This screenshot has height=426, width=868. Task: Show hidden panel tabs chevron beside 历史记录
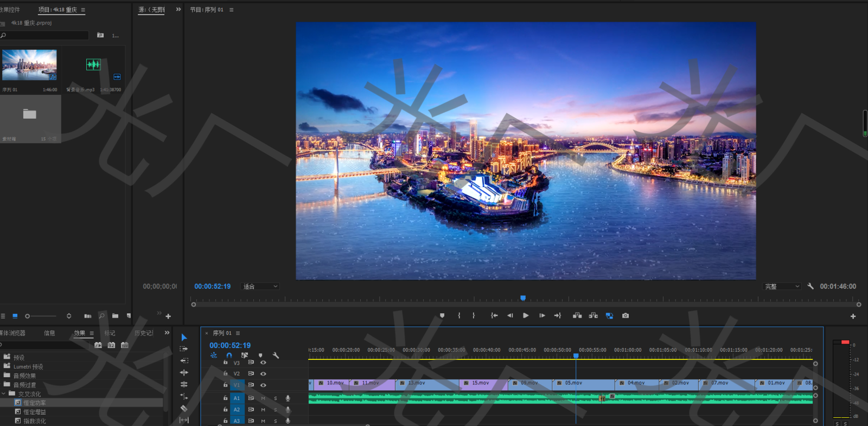click(x=167, y=333)
